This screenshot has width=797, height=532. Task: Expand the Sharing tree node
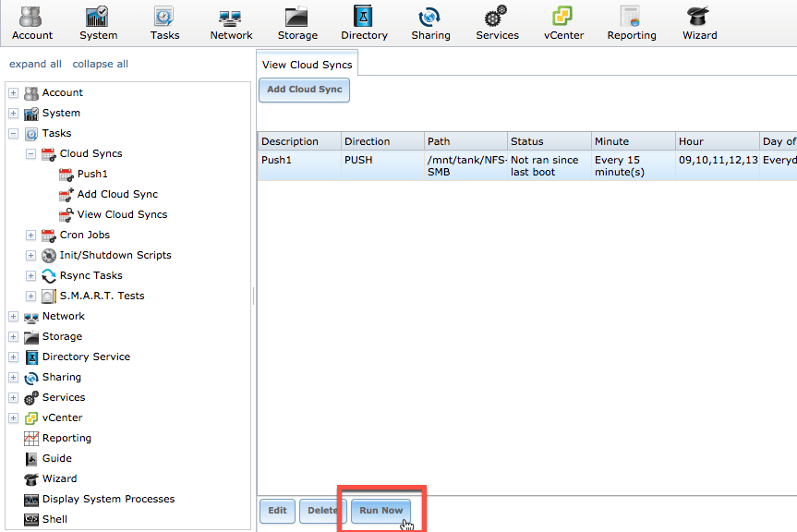coord(14,378)
